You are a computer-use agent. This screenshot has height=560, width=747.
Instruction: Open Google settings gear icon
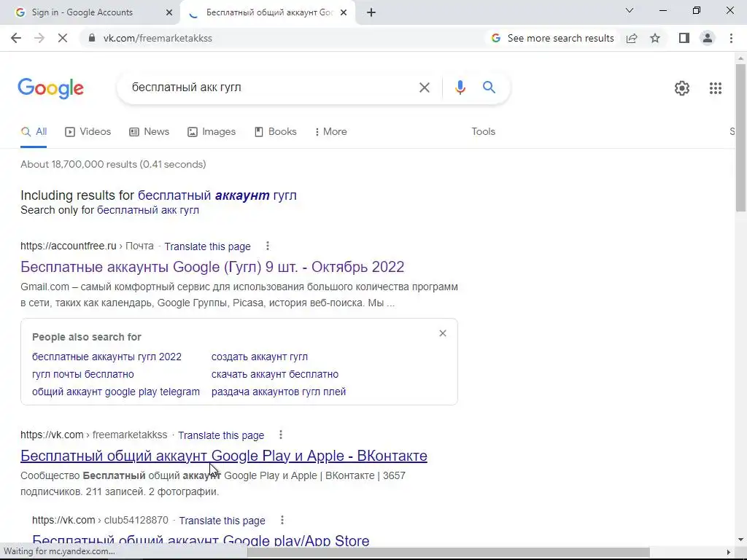(682, 88)
